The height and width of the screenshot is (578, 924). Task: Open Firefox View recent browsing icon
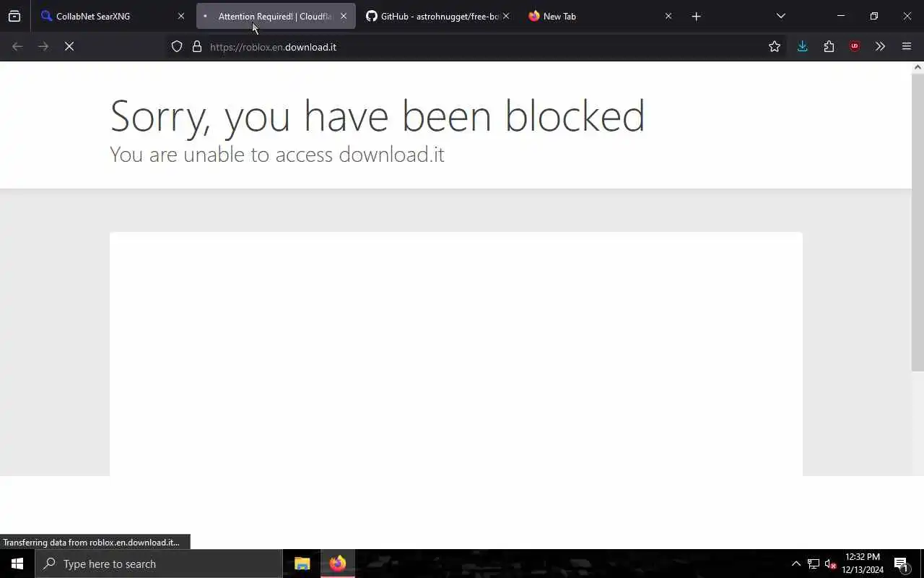(x=14, y=16)
